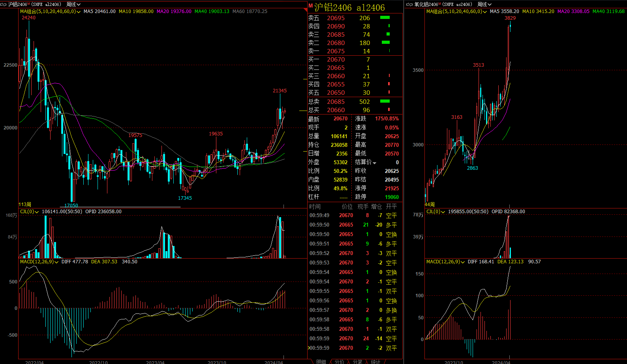The width and height of the screenshot is (627, 364).
Task: Open the 分笔 tab
Action: [x=357, y=361]
